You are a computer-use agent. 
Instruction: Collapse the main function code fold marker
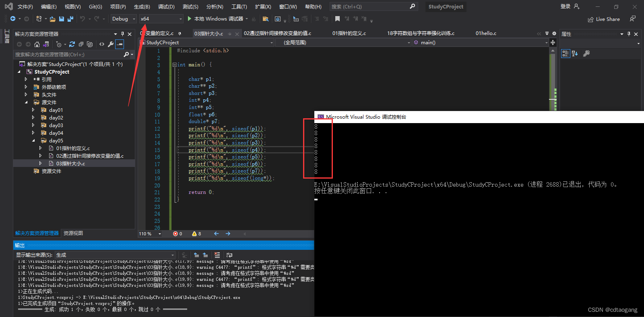pyautogui.click(x=174, y=65)
